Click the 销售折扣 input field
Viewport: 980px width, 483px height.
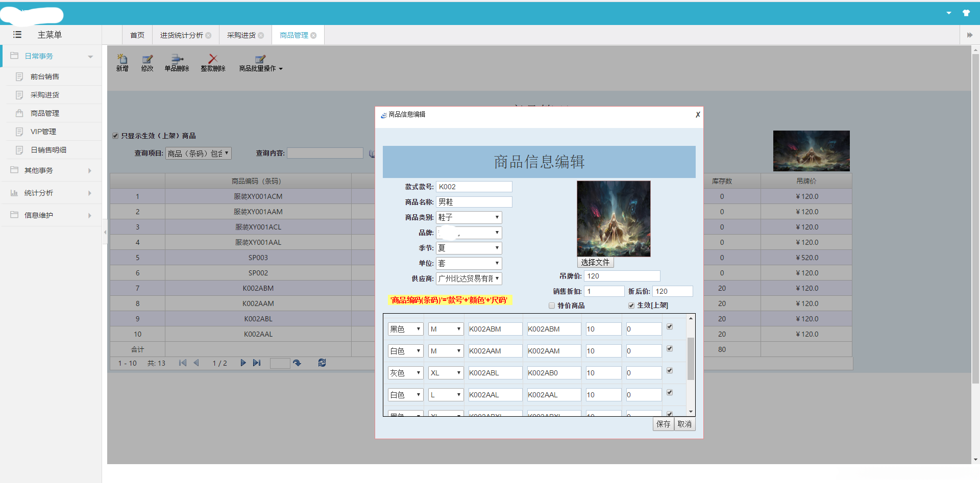604,291
